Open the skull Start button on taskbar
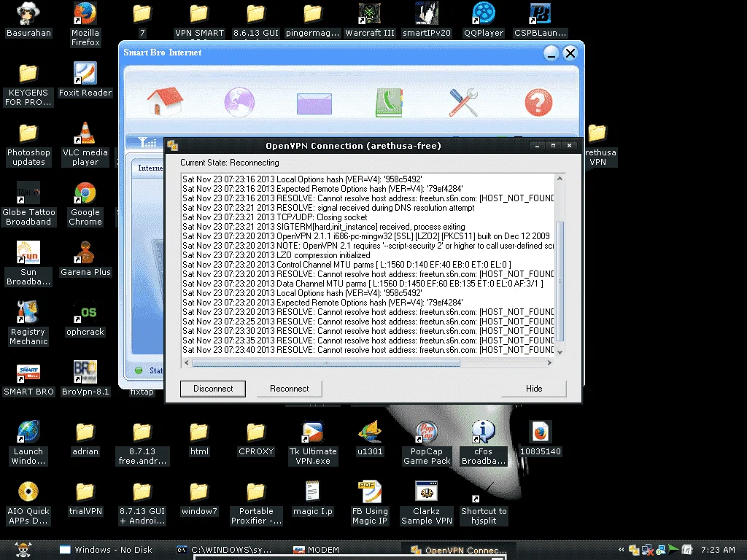The image size is (747, 560). point(23,550)
